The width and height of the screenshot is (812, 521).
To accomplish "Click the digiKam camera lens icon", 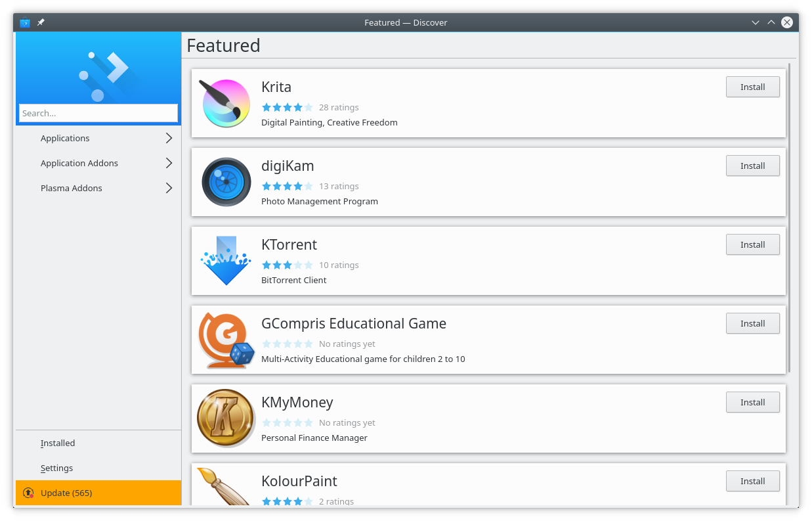I will pyautogui.click(x=226, y=182).
